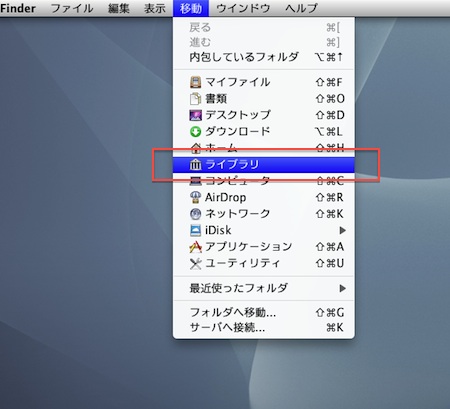This screenshot has width=450, height=409.
Task: Click the マイファイル (All My Files) icon
Action: pyautogui.click(x=195, y=82)
